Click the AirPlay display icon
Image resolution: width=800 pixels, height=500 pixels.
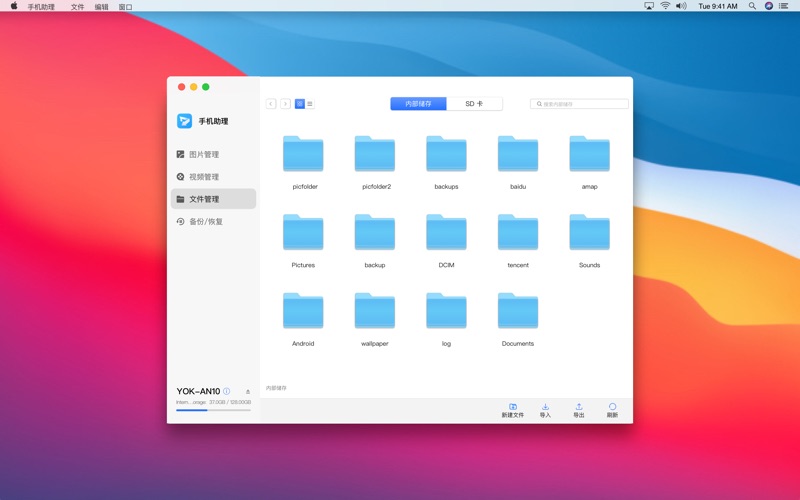pyautogui.click(x=649, y=6)
